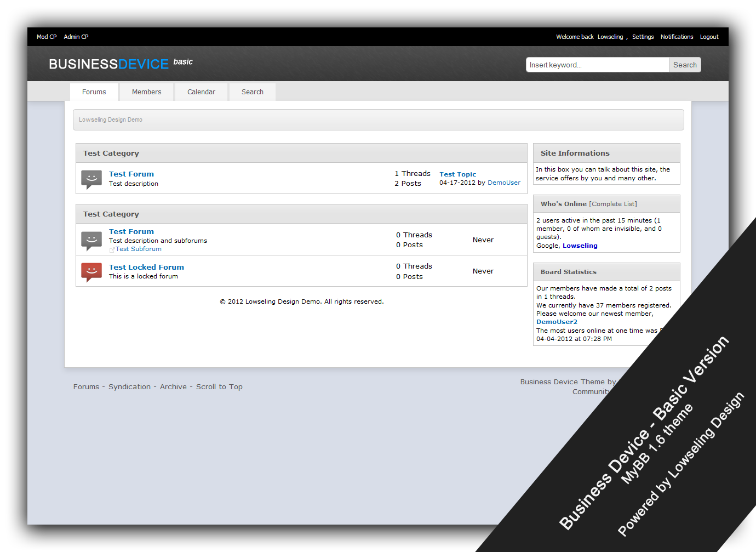Open the Test Locked Forum link

[146, 268]
